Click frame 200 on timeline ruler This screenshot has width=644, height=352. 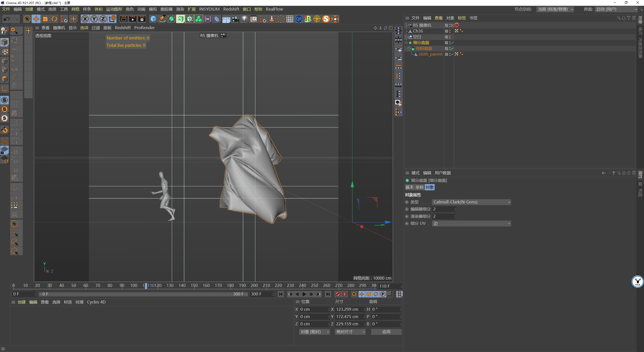click(254, 286)
